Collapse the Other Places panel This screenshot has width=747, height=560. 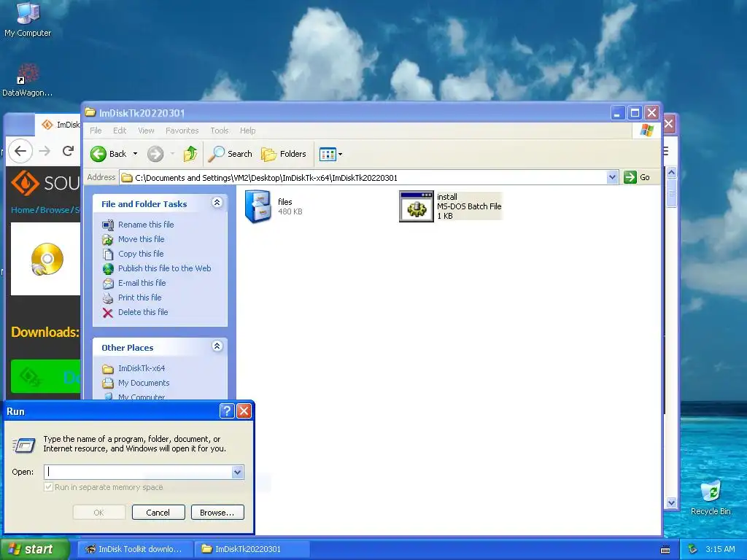click(217, 346)
